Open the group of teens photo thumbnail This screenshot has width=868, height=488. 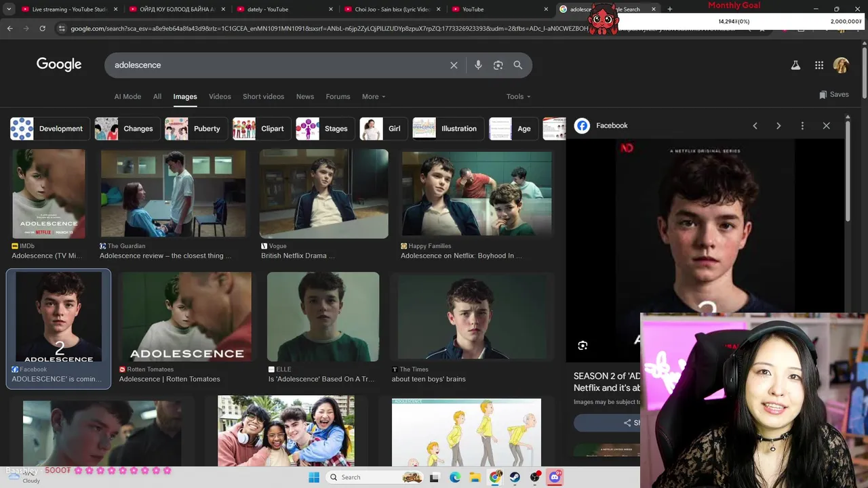click(x=286, y=432)
